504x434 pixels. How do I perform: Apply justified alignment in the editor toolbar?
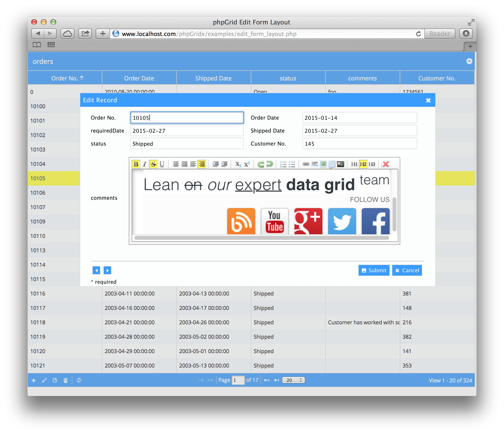(x=184, y=164)
